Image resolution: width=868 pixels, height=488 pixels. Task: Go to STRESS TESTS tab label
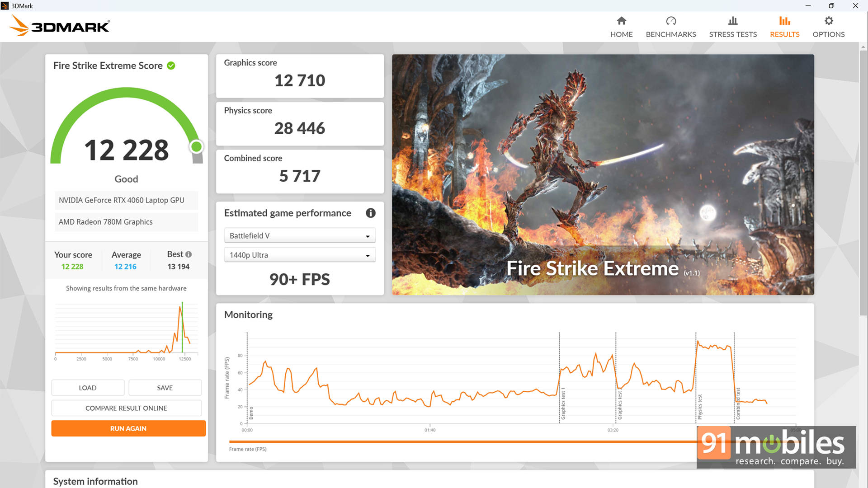(x=733, y=34)
